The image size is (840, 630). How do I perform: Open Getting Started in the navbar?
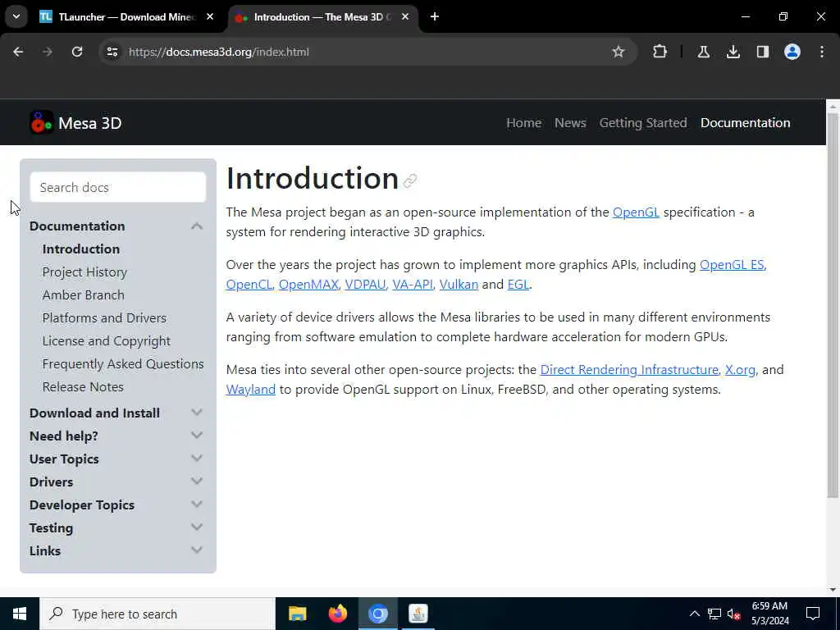pyautogui.click(x=643, y=123)
